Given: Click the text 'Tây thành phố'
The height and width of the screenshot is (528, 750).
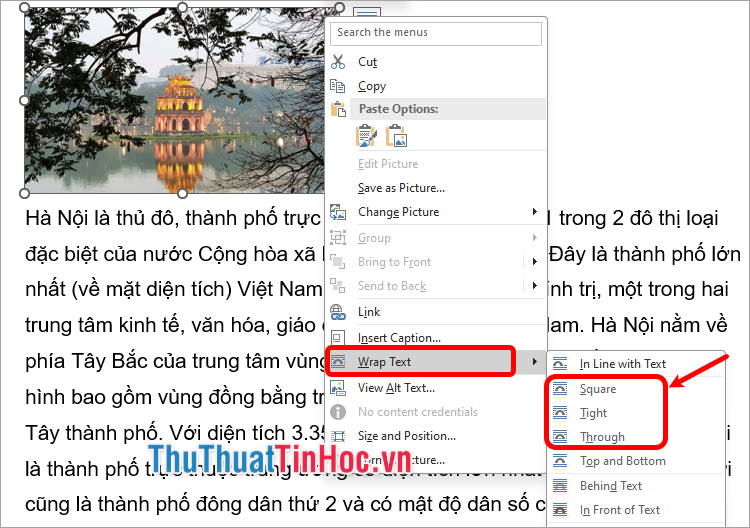Looking at the screenshot, I should [91, 433].
